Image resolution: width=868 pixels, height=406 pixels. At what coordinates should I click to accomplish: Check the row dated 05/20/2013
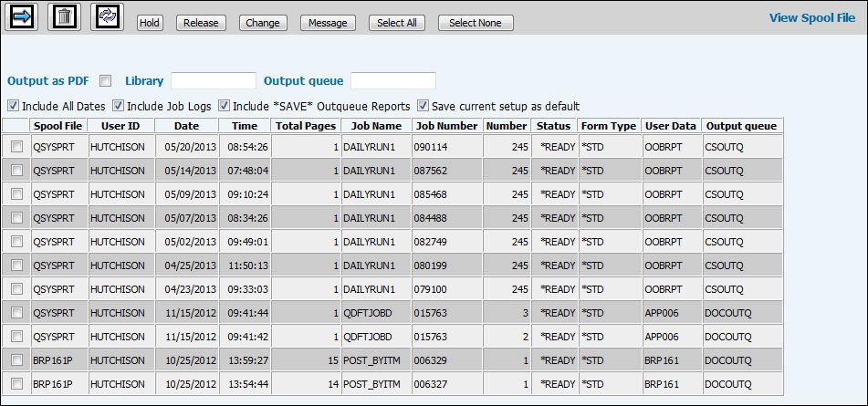click(17, 147)
